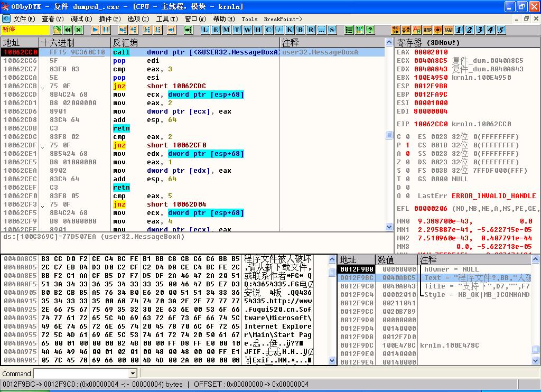Open the Tools menu

(249, 19)
